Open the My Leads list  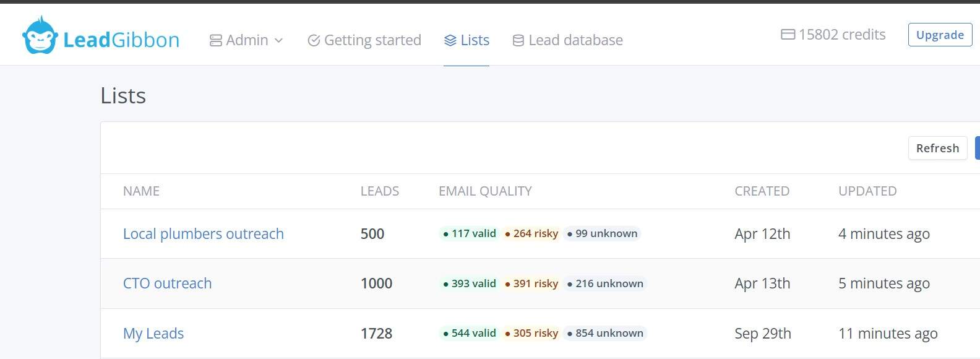[x=153, y=334]
